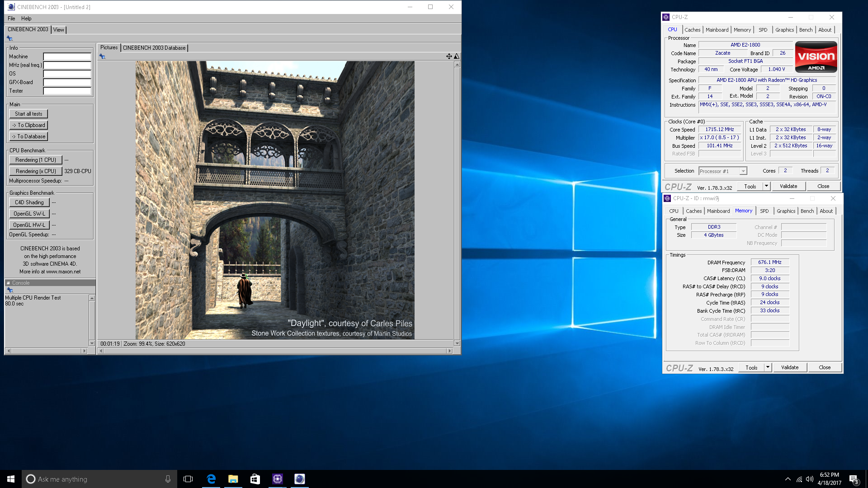Open the Action Center notifications icon

click(x=854, y=479)
